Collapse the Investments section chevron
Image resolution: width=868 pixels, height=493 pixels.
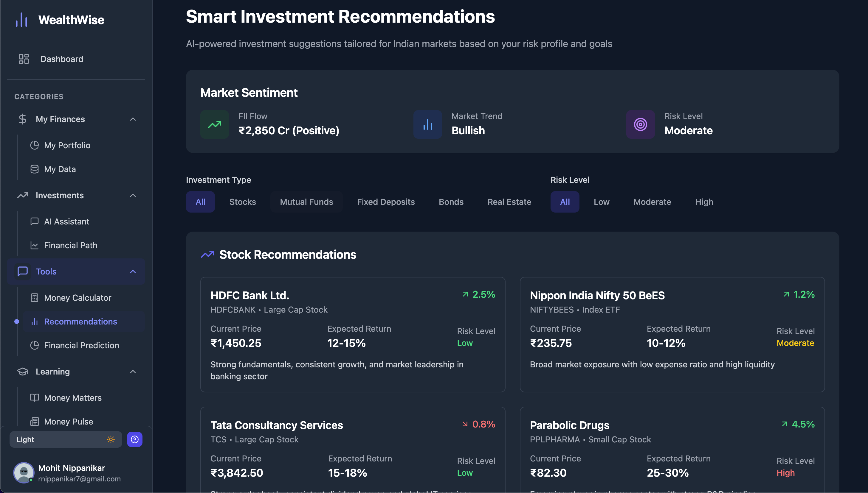pos(133,195)
